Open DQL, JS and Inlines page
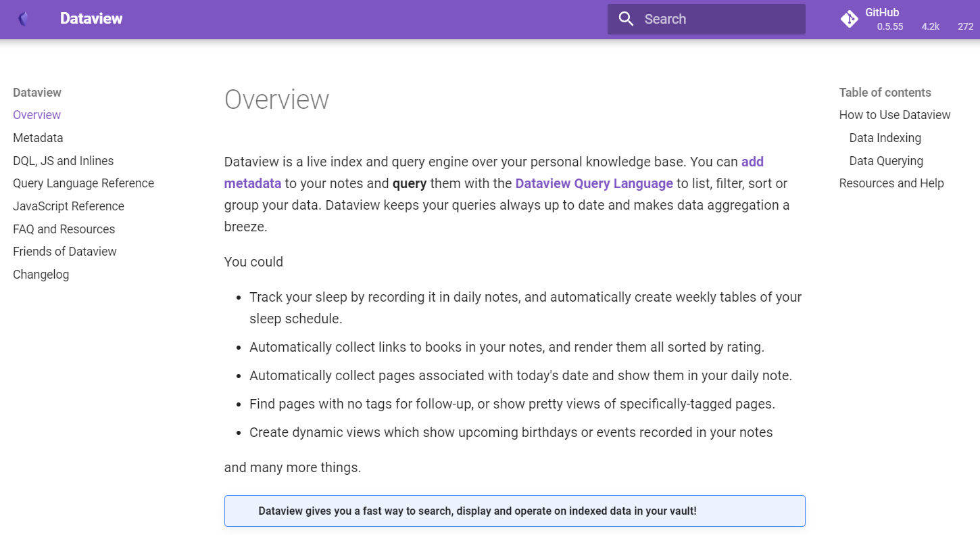 coord(63,160)
